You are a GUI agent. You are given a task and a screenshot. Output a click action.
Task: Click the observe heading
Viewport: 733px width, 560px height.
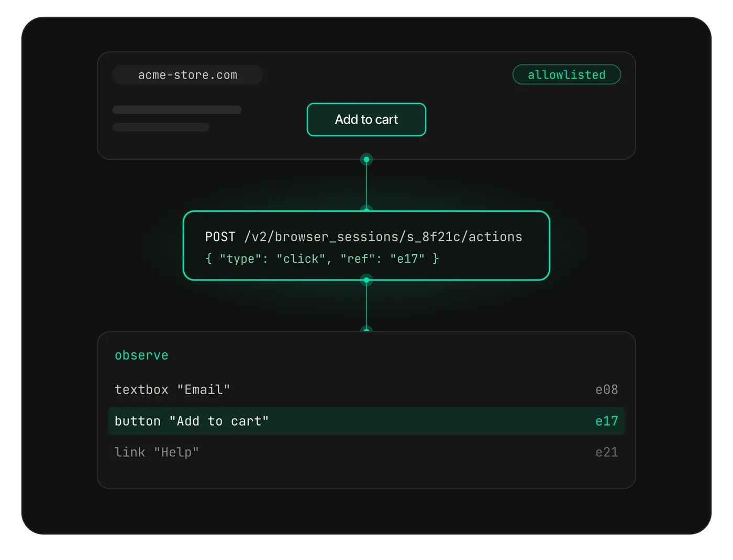[141, 355]
